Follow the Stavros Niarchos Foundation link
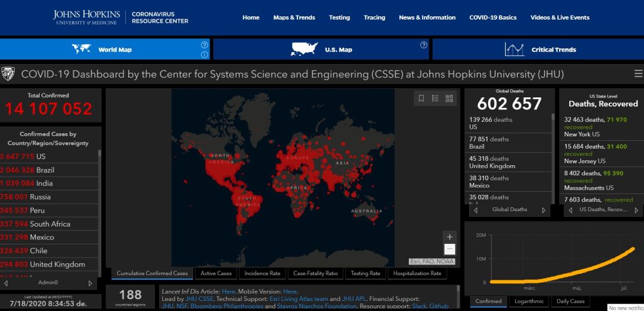Viewport: 644px width, 311px height. [x=317, y=307]
